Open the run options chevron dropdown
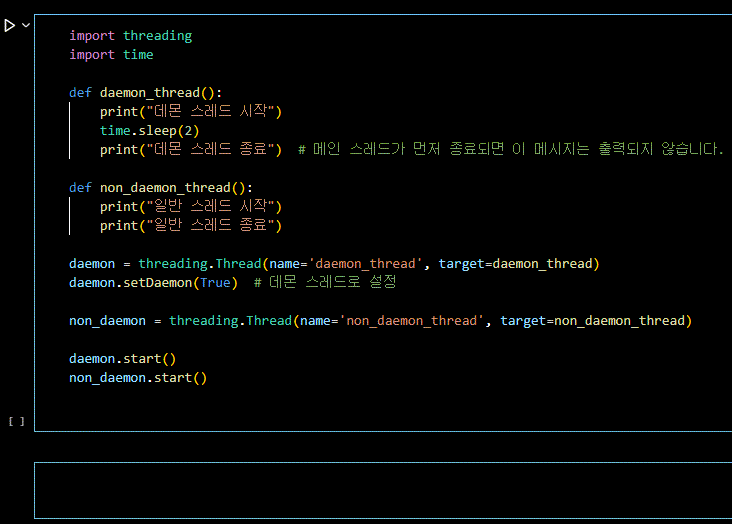 tap(26, 25)
